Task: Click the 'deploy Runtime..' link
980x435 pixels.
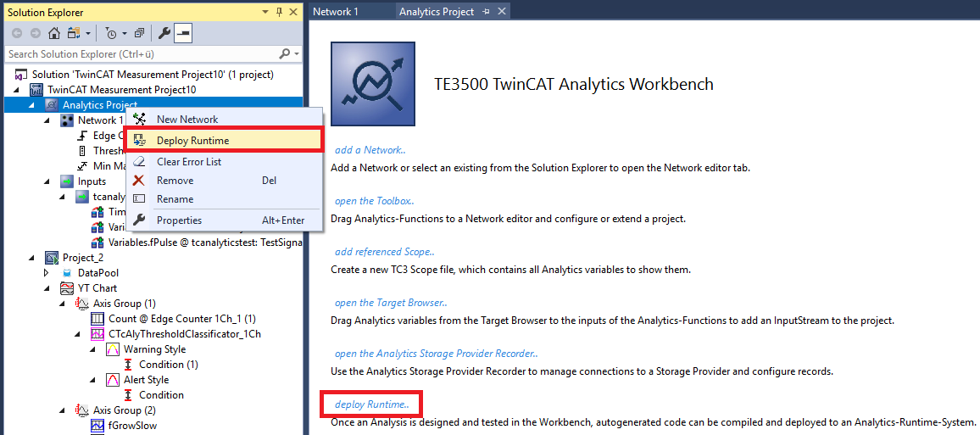Action: (372, 404)
